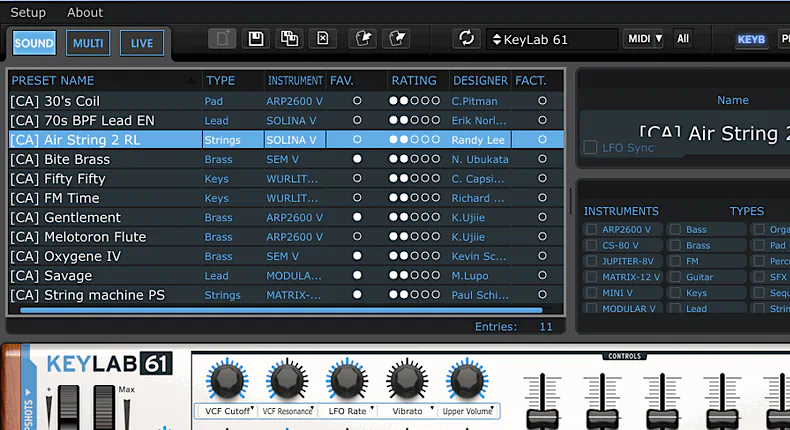Check the MATRIX-12 V instrument filter
Viewport: 790px width, 430px height.
coord(591,277)
